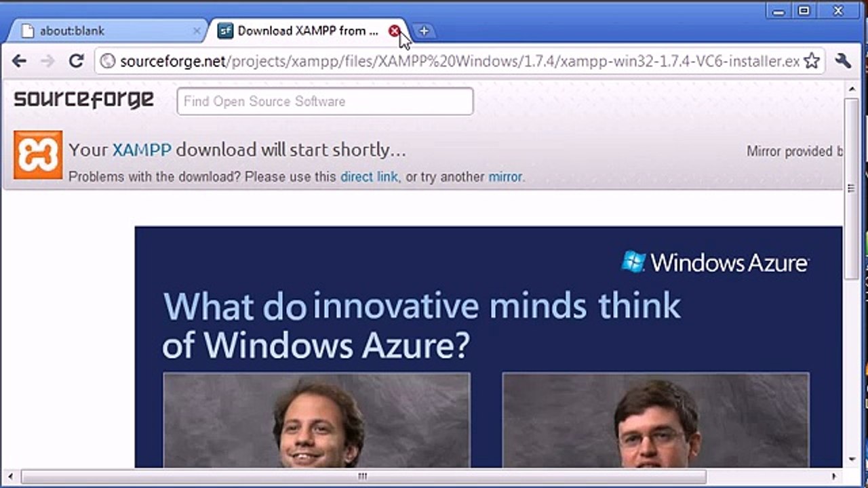Choose another mirror link
The image size is (868, 488).
pyautogui.click(x=505, y=177)
